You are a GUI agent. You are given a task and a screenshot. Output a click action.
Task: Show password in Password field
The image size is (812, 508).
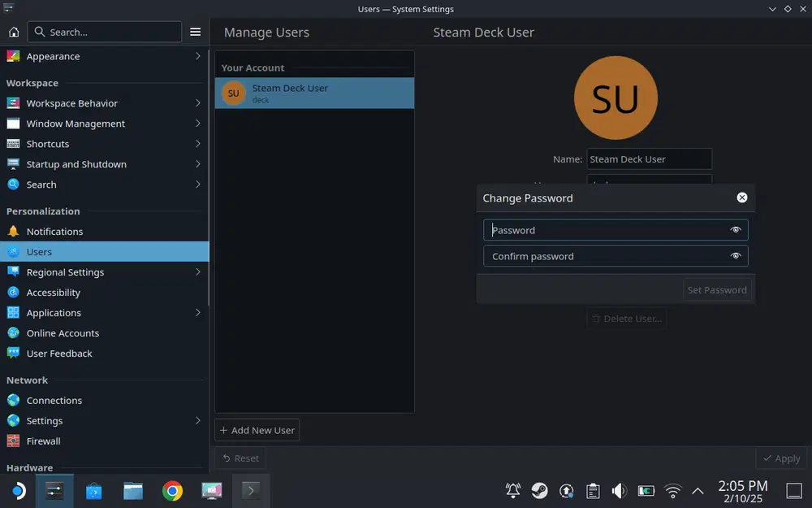[x=736, y=230]
